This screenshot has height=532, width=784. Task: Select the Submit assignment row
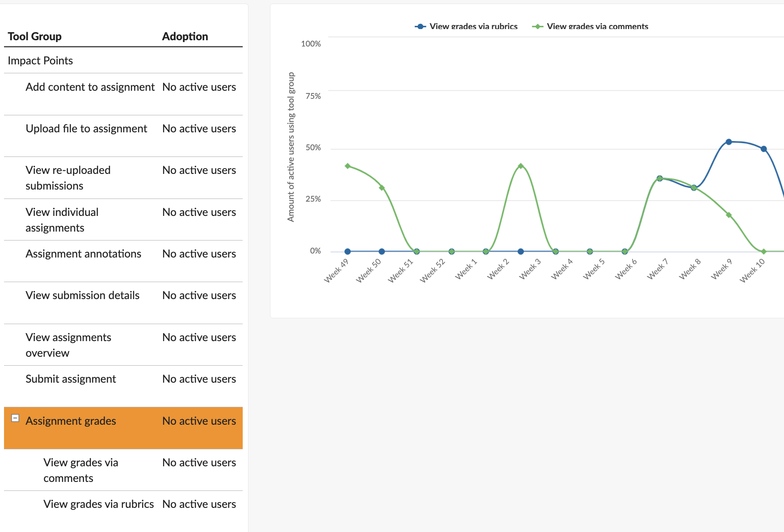click(x=71, y=379)
